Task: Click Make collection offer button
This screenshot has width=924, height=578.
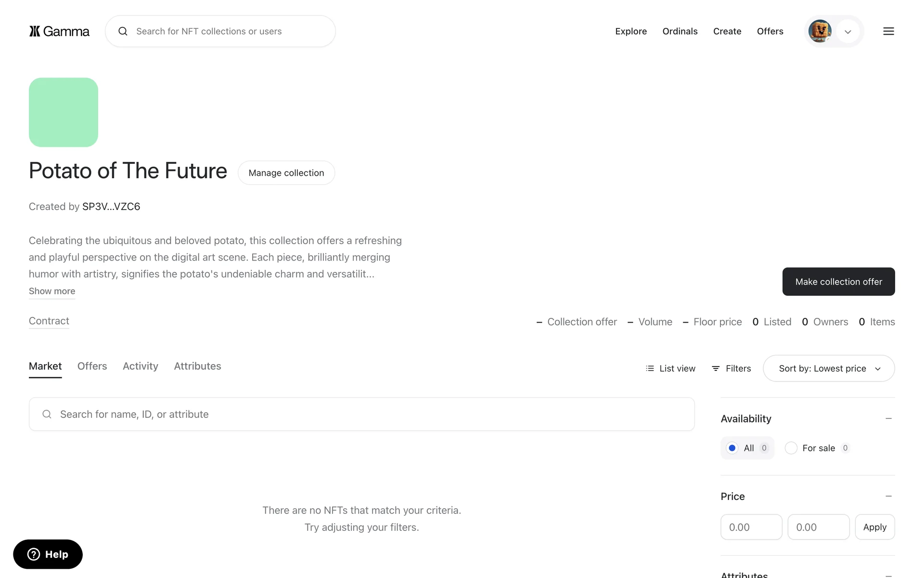Action: click(838, 282)
